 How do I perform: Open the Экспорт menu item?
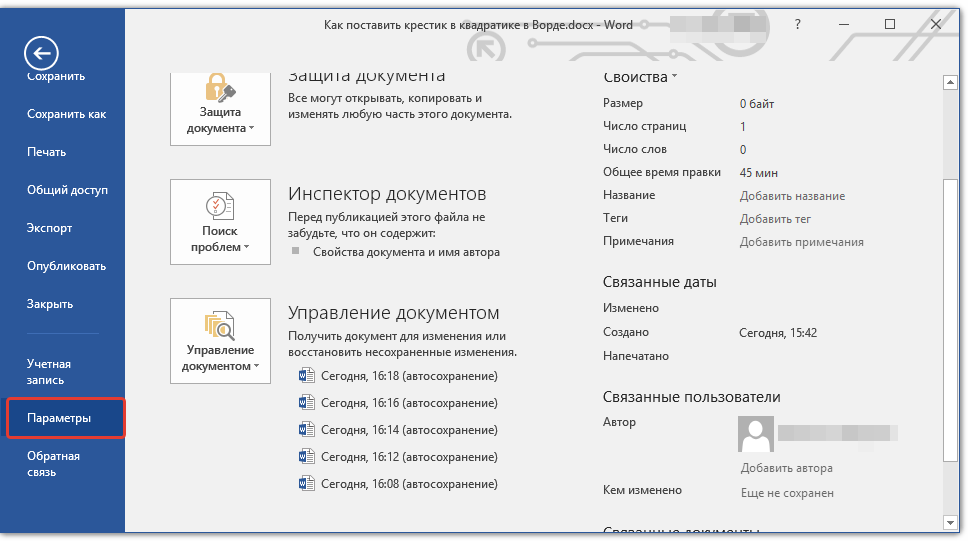pos(49,228)
